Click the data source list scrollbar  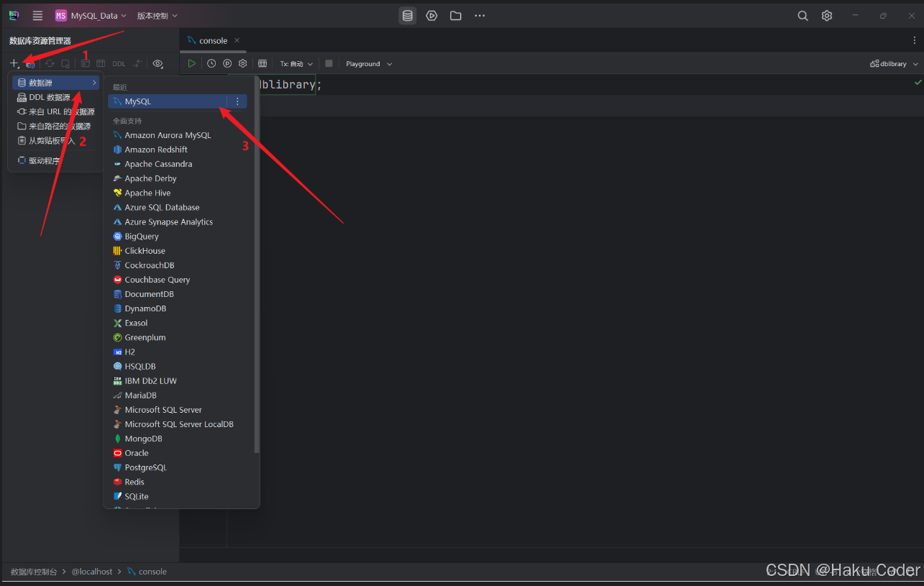[257, 266]
